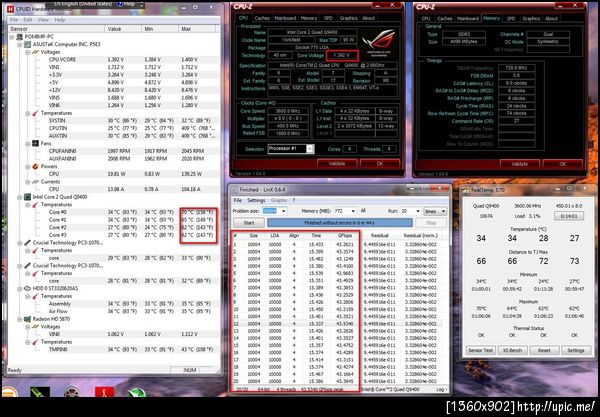Open Graphics tab in CPU-Z memory timings window
The image size is (600, 417).
tap(531, 18)
